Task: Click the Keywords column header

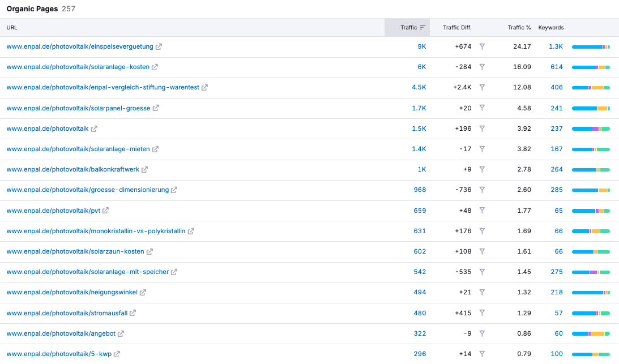Action: [550, 28]
